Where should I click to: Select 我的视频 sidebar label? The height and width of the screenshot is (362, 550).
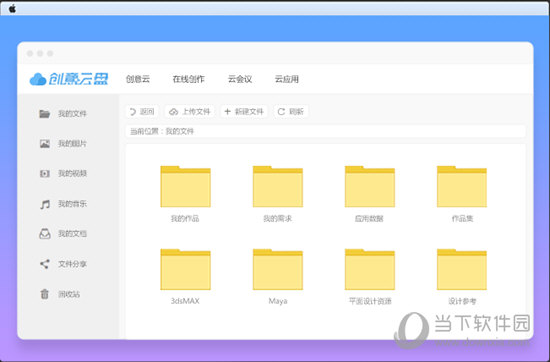click(72, 174)
